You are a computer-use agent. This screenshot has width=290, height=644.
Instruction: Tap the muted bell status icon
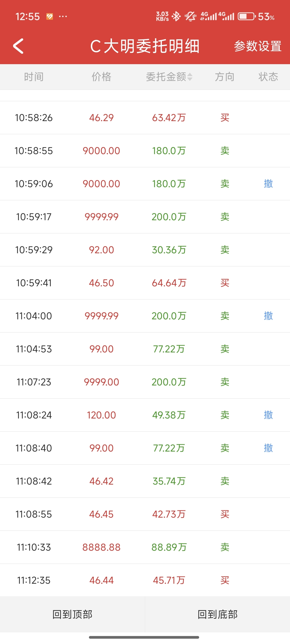click(190, 17)
